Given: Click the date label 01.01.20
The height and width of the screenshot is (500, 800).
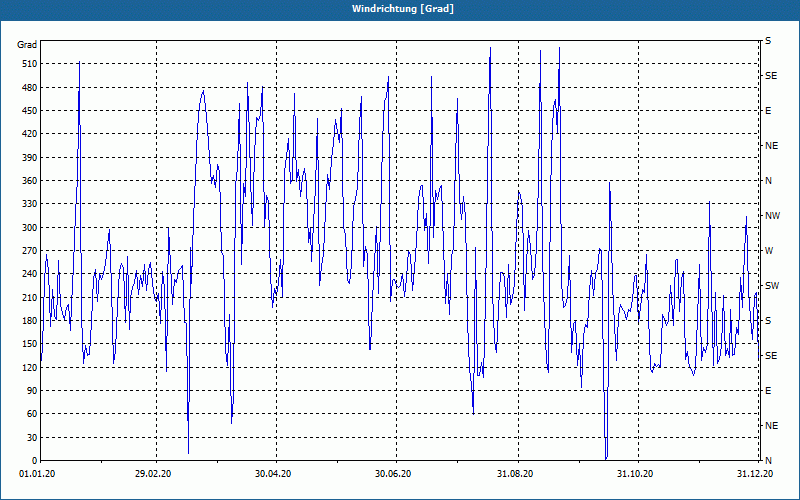Looking at the screenshot, I should click(37, 474).
